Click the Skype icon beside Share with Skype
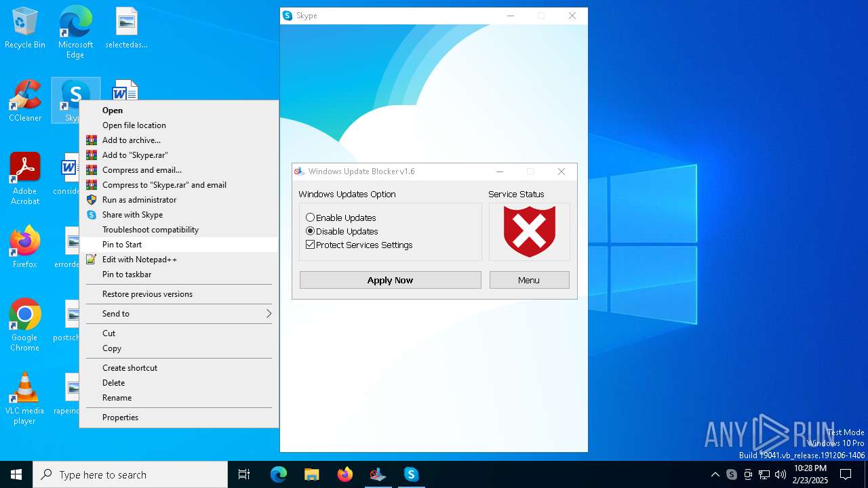This screenshot has height=488, width=868. [92, 215]
